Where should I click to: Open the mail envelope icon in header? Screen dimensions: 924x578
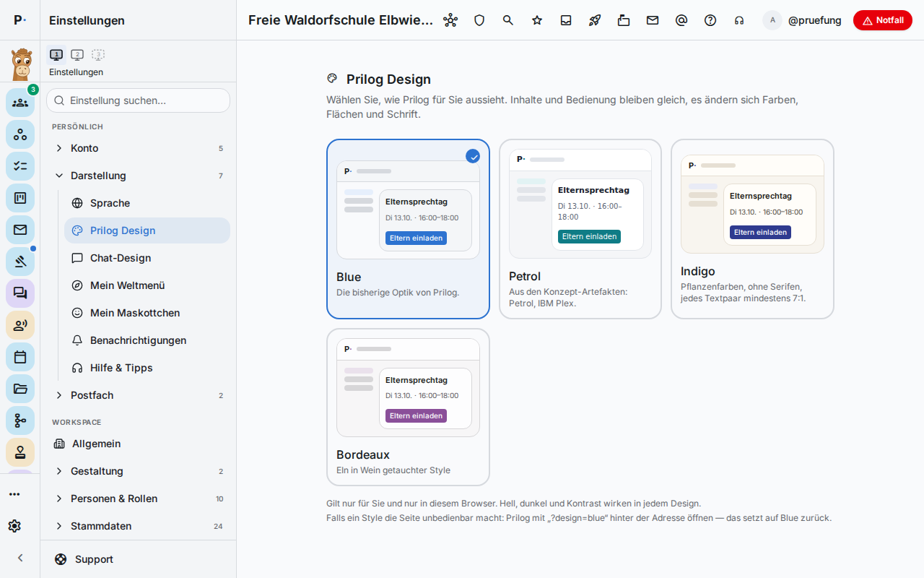tap(653, 20)
